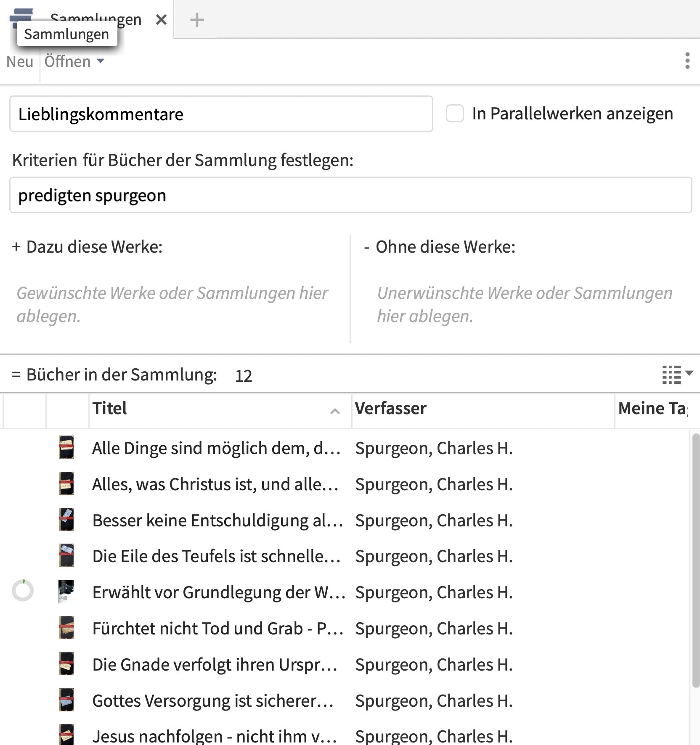
Task: Open the list view options dropdown
Action: [677, 374]
